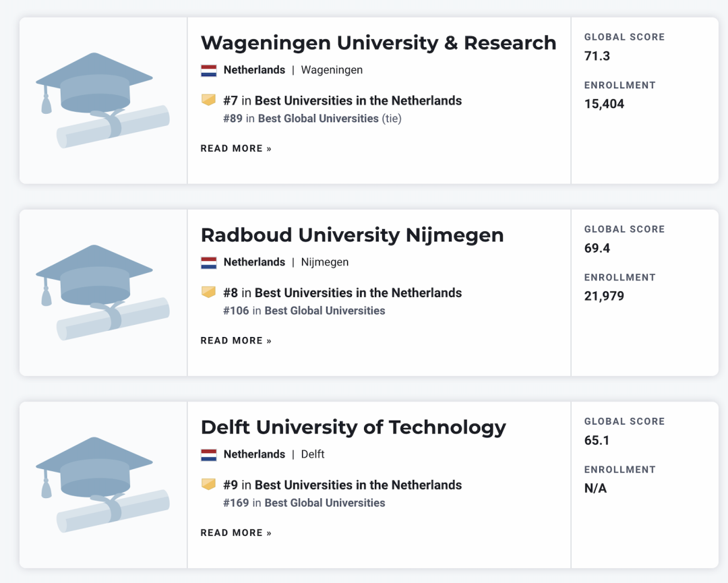Open Wageningen University & Research title
728x583 pixels.
point(378,42)
